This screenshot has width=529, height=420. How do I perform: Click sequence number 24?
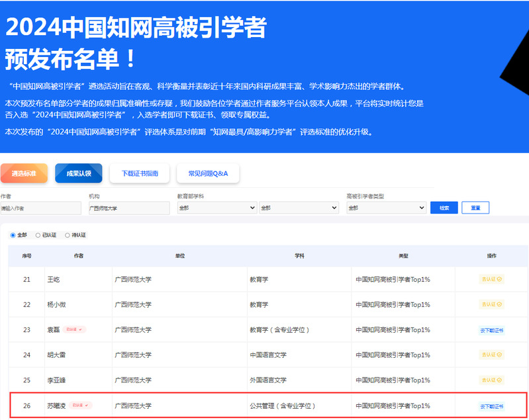tap(26, 355)
